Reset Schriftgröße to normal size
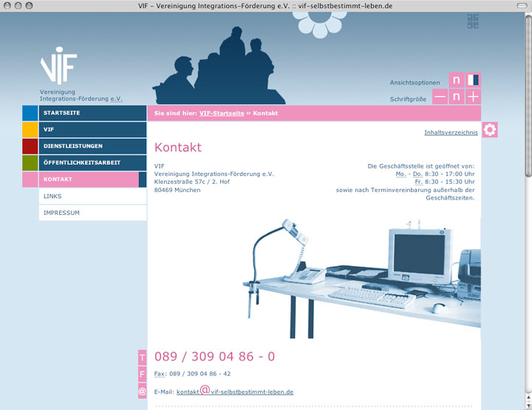Image resolution: width=532 pixels, height=410 pixels. (457, 97)
